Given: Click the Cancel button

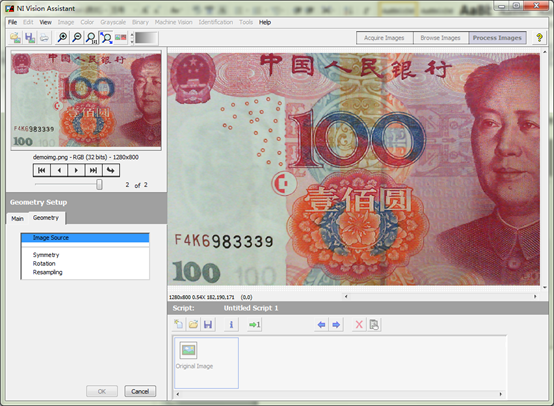Looking at the screenshot, I should tap(140, 391).
